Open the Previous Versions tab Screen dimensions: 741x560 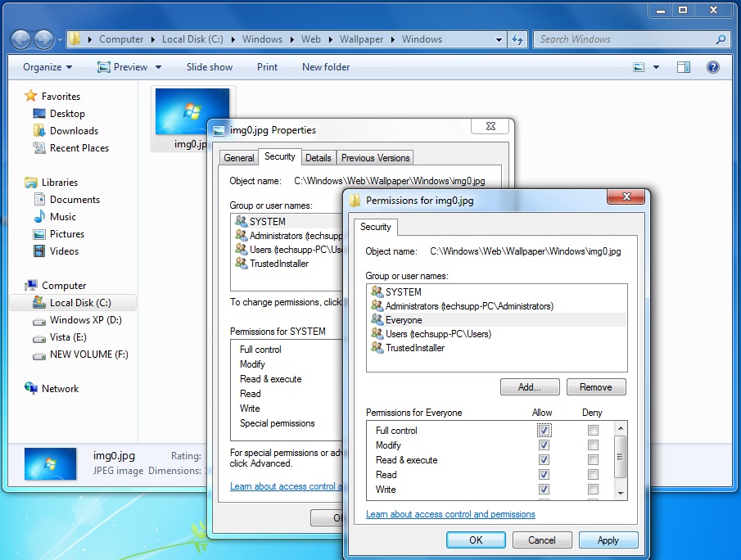pyautogui.click(x=375, y=158)
